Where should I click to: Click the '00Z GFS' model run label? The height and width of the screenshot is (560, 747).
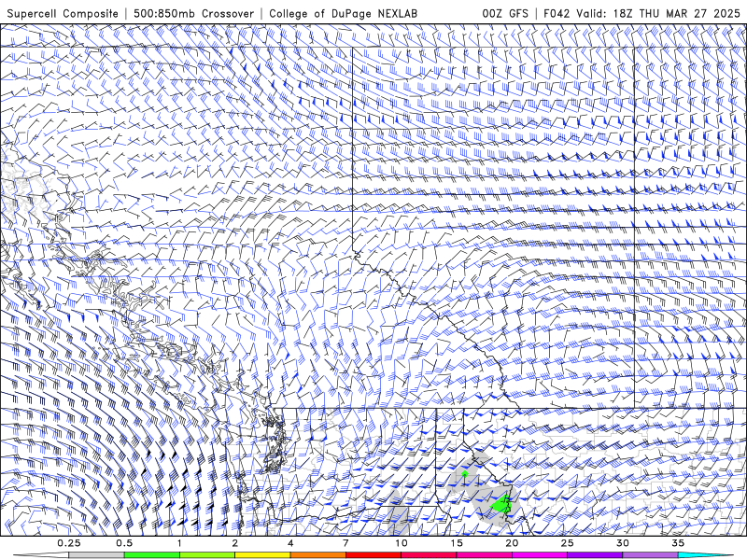(505, 13)
